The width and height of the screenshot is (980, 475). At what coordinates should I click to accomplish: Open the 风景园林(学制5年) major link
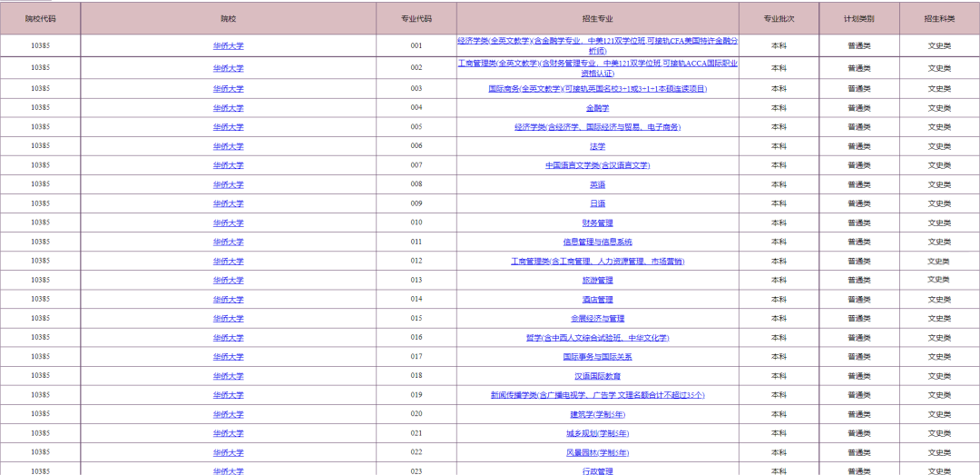coord(597,452)
